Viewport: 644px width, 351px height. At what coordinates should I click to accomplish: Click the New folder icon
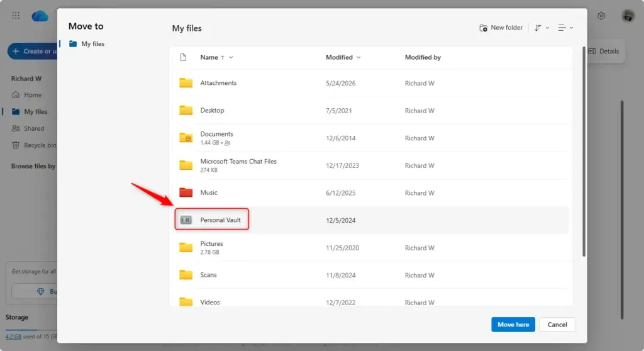coord(484,28)
